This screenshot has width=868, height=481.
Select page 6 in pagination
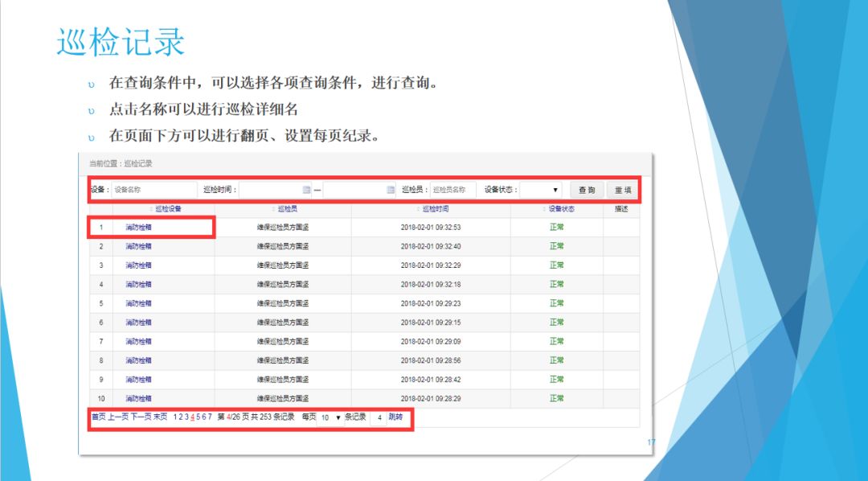point(203,417)
